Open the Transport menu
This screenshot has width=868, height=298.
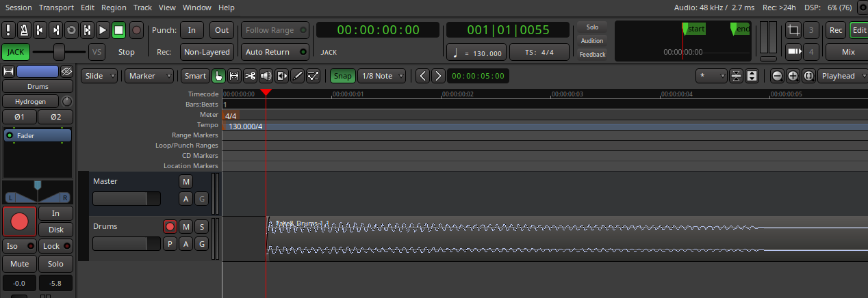(56, 8)
